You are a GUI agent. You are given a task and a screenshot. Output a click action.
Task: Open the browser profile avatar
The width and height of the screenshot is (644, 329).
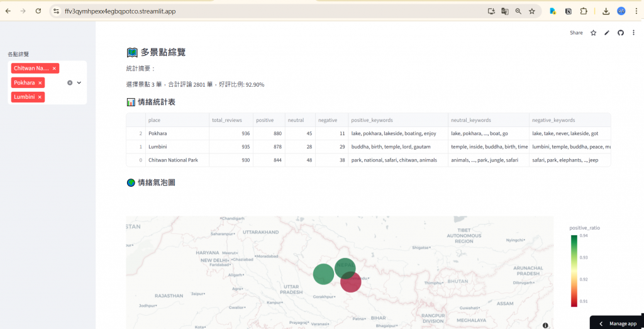click(x=621, y=11)
